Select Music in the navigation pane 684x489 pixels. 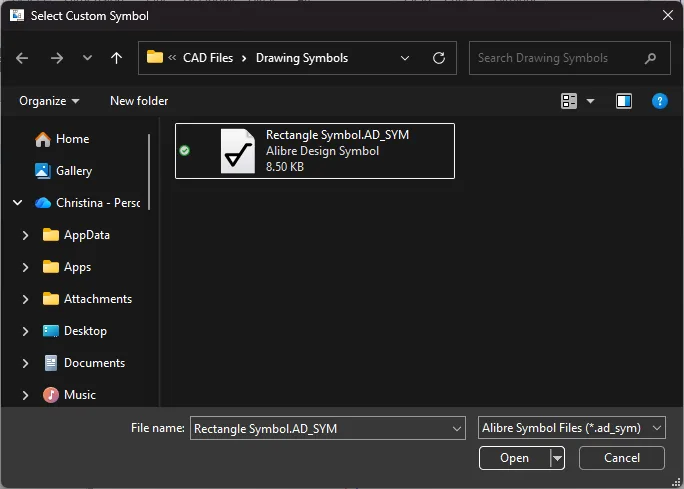coord(69,395)
